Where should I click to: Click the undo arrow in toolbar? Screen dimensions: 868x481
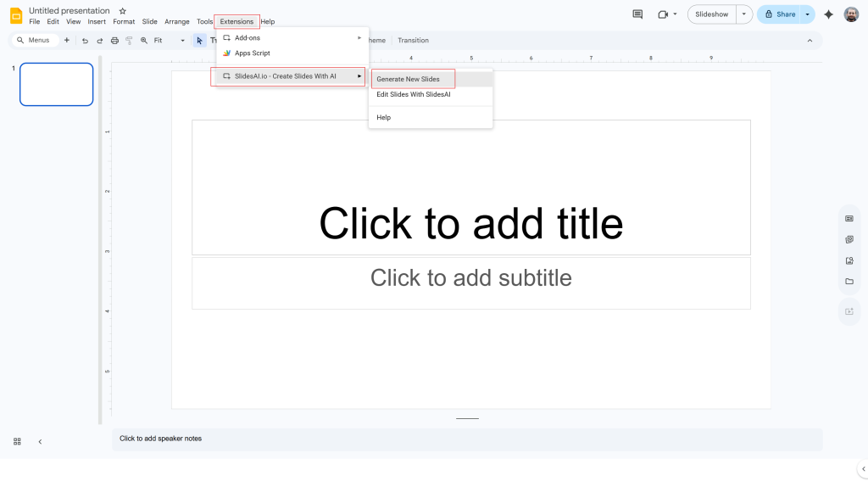pos(85,41)
